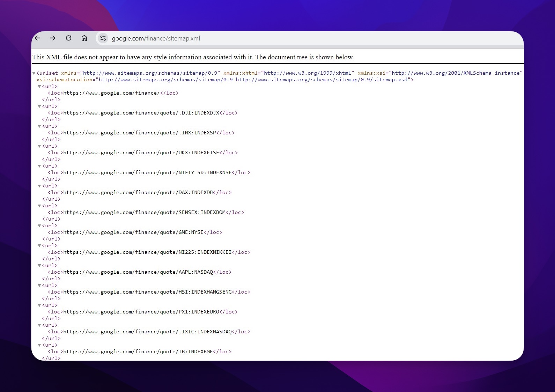Collapse the url node above .DJI:INDEXDJX
555x392 pixels.
[39, 106]
